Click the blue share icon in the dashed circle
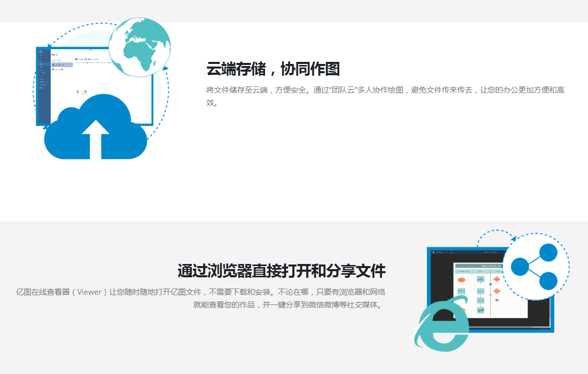The height and width of the screenshot is (374, 588). pos(535,267)
